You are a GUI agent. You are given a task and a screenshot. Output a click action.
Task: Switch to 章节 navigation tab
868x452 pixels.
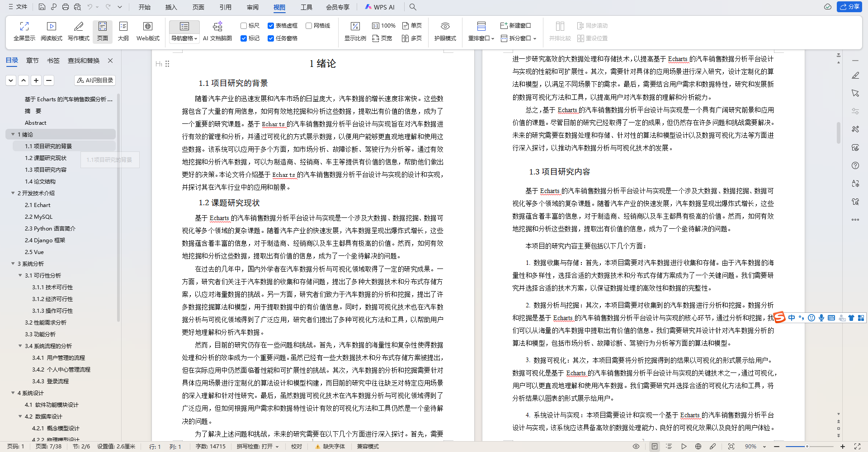(x=32, y=61)
